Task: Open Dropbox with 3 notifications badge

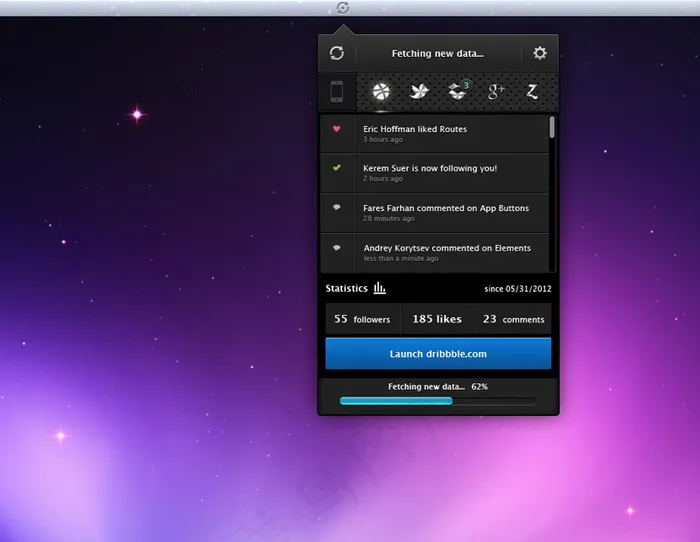Action: 458,92
